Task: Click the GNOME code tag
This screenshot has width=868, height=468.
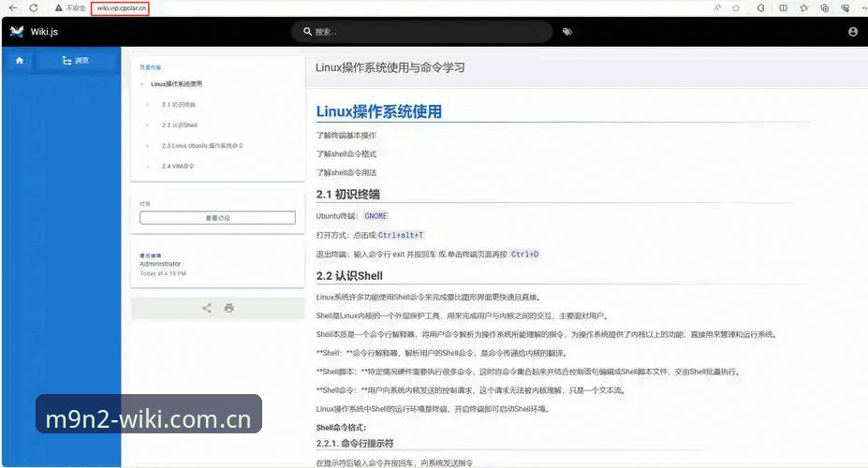Action: point(375,215)
